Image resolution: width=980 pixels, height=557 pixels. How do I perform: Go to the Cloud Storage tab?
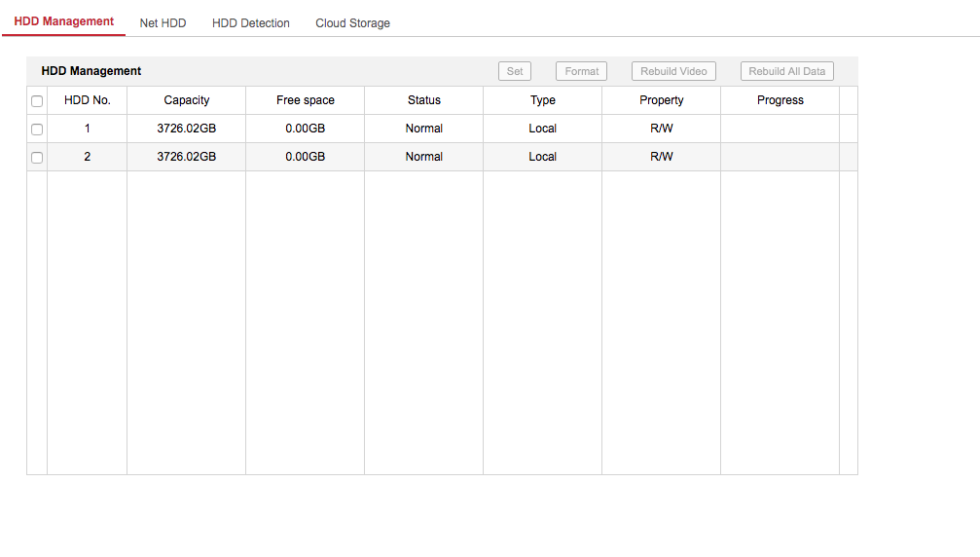coord(352,23)
